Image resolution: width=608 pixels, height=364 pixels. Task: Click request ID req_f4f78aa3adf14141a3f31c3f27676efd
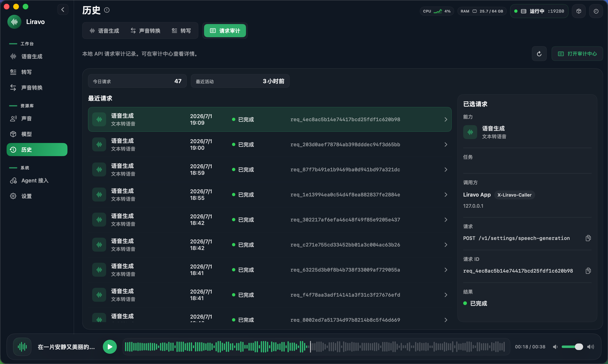click(345, 295)
